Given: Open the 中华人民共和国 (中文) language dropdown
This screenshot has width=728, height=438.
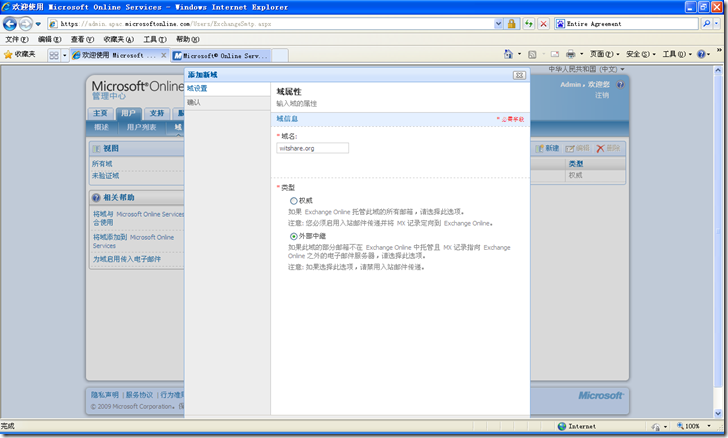Looking at the screenshot, I should click(x=586, y=69).
